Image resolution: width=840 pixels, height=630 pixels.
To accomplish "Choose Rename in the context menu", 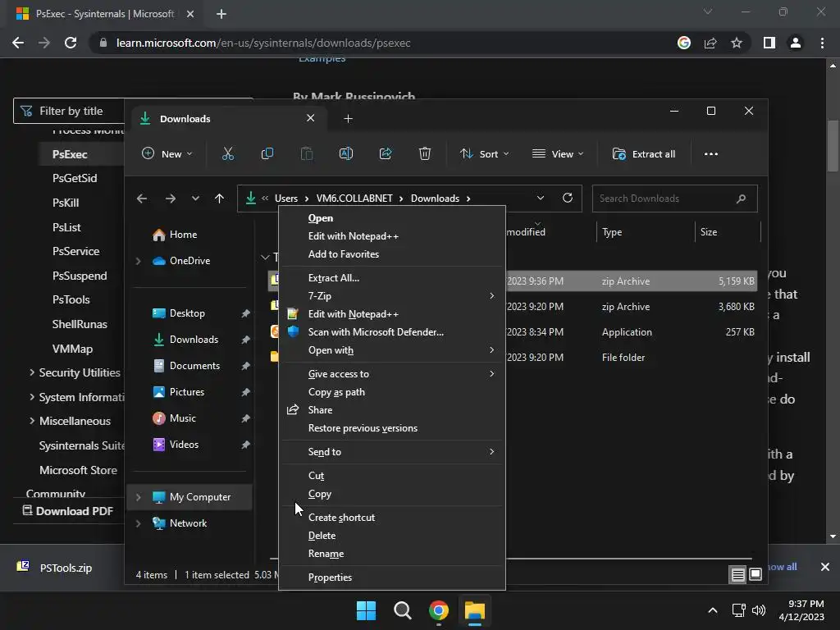I will click(x=392, y=554).
